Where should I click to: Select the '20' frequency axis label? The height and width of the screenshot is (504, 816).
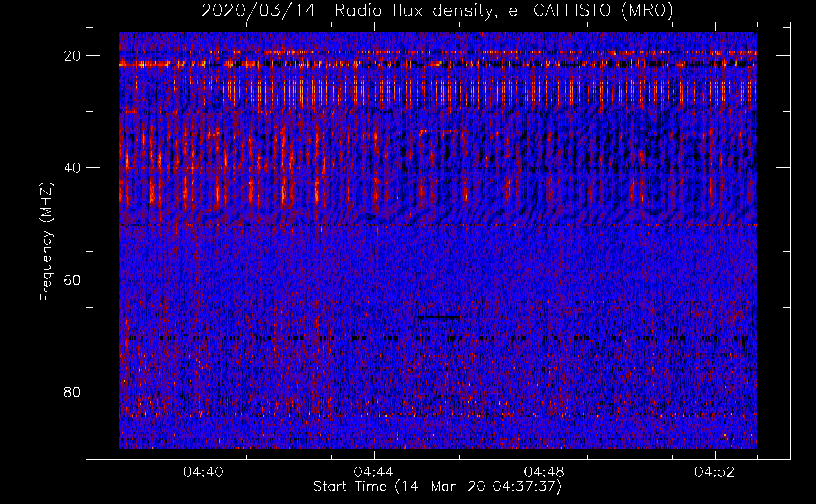71,56
